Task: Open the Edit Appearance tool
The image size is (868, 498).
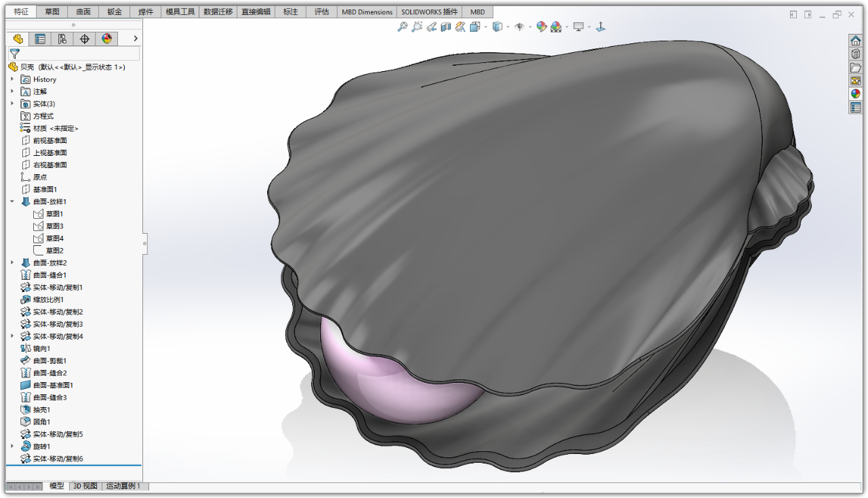Action: (x=542, y=27)
